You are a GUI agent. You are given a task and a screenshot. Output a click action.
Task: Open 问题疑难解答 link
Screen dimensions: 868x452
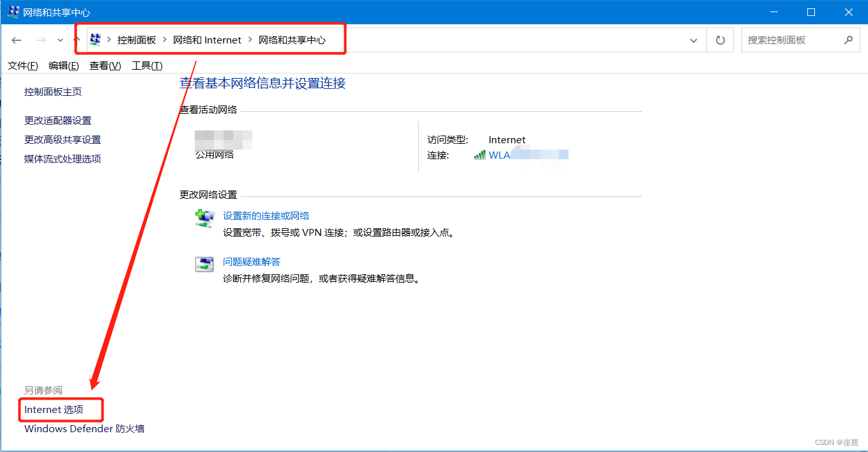coord(252,261)
